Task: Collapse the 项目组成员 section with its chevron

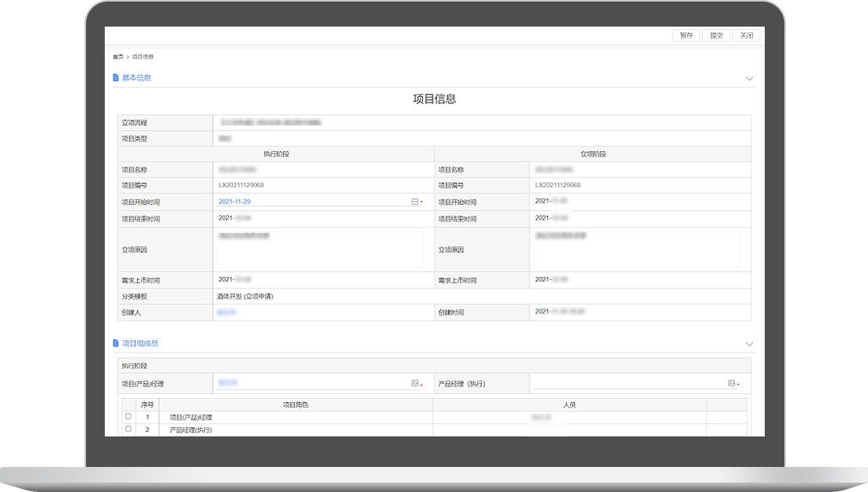Action: point(749,344)
